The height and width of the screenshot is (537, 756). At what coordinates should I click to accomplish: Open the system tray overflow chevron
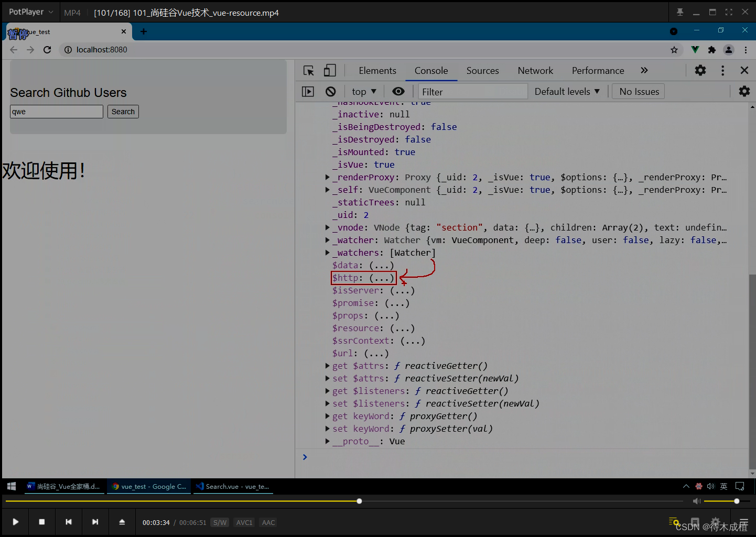click(x=686, y=486)
